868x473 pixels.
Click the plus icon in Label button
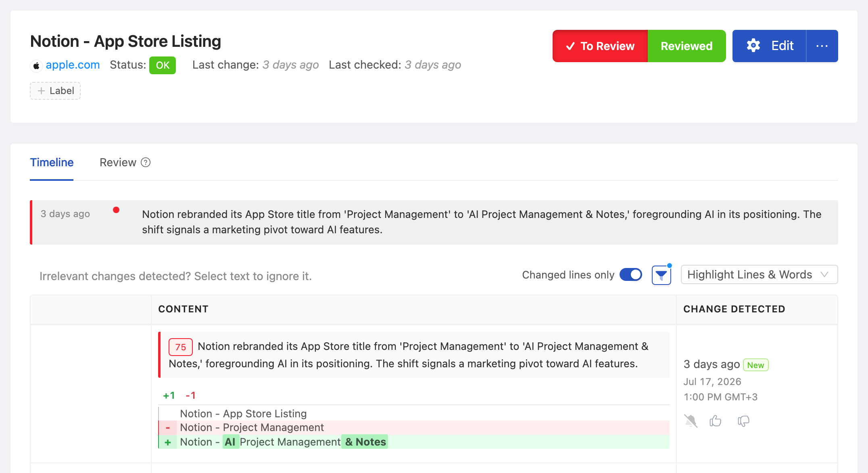(41, 91)
